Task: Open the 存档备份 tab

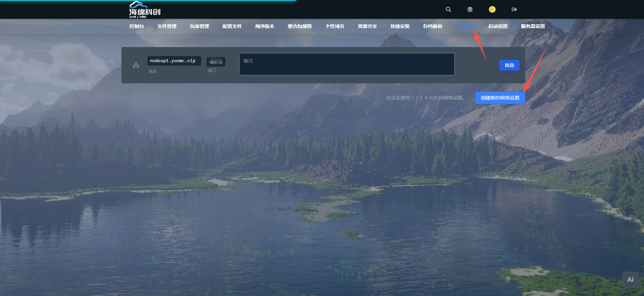Action: 433,26
